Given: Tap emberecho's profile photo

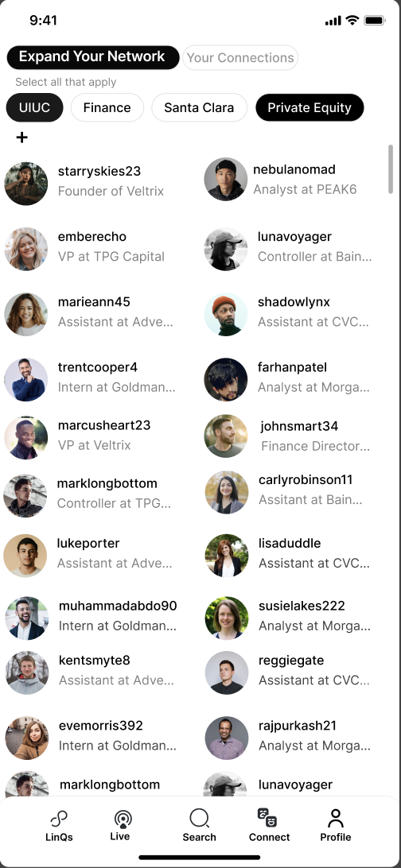Looking at the screenshot, I should click(26, 249).
